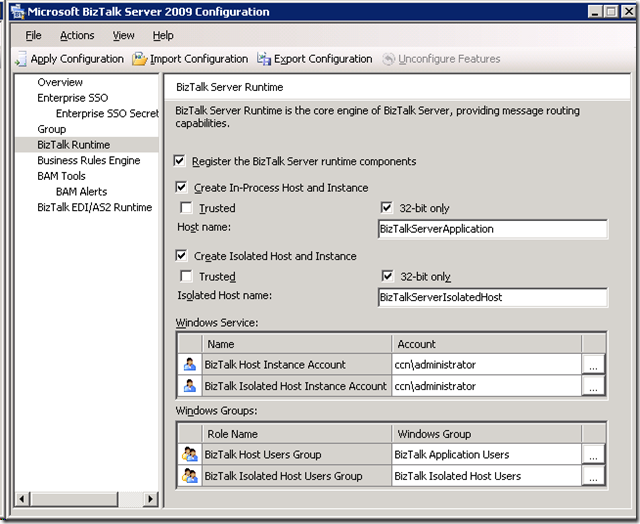640x524 pixels.
Task: Click BizTalk Host Instance Account name cell
Action: 297,364
